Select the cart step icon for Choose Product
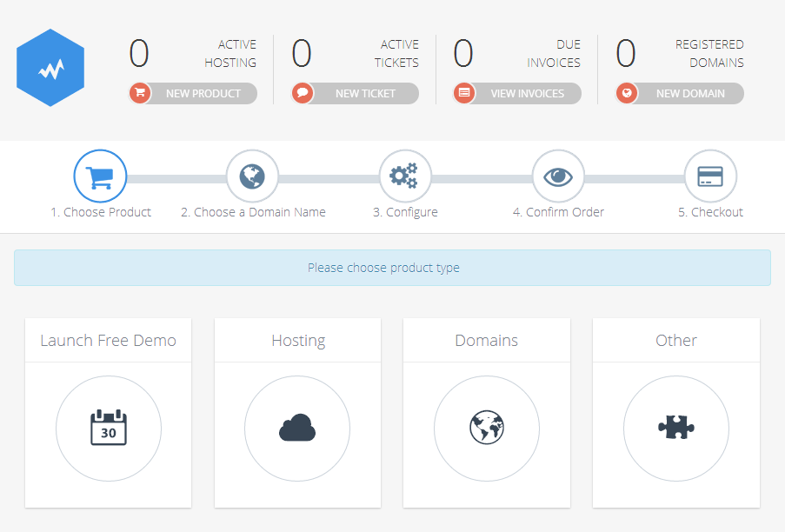Viewport: 785px width, 532px height. click(x=100, y=176)
